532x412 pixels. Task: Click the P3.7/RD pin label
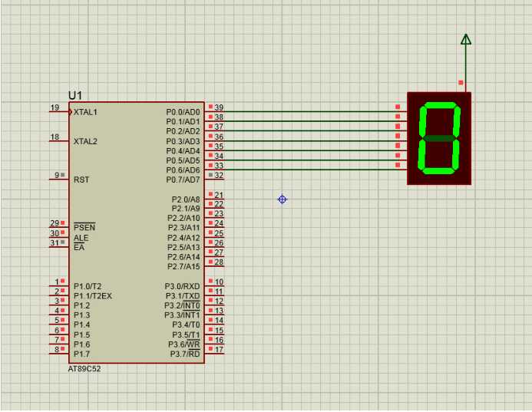tap(185, 354)
